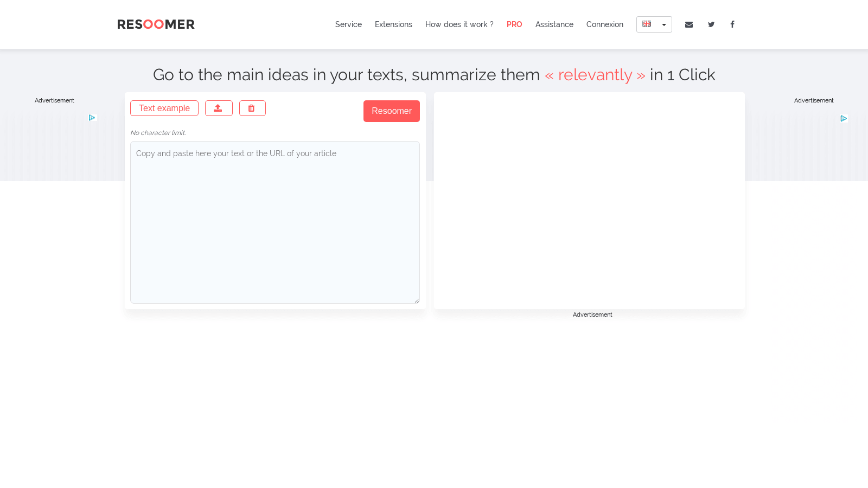This screenshot has width=868, height=488.
Task: Open the Extensions menu item
Action: [393, 24]
